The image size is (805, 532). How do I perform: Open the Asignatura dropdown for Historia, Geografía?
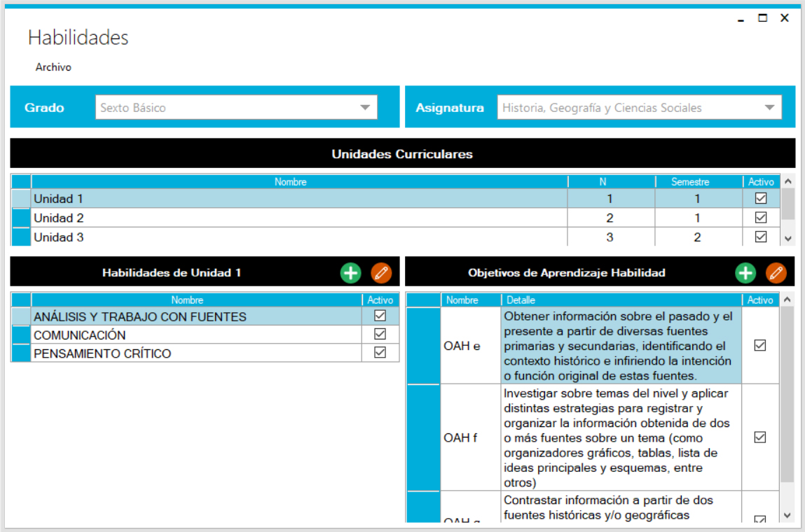coord(639,108)
